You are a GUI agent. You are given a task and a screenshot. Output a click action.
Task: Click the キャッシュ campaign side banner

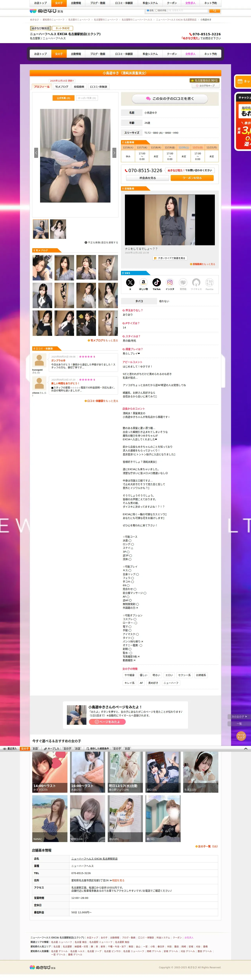coord(243,122)
